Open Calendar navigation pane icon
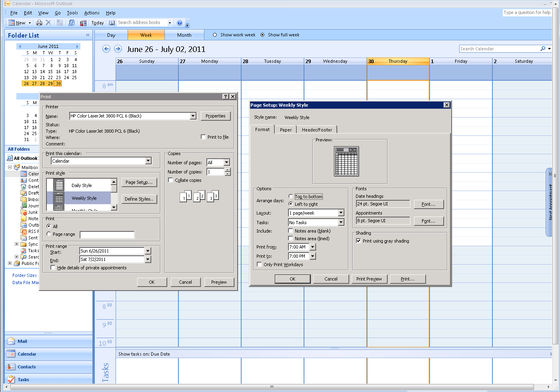The height and width of the screenshot is (392, 560). point(11,354)
